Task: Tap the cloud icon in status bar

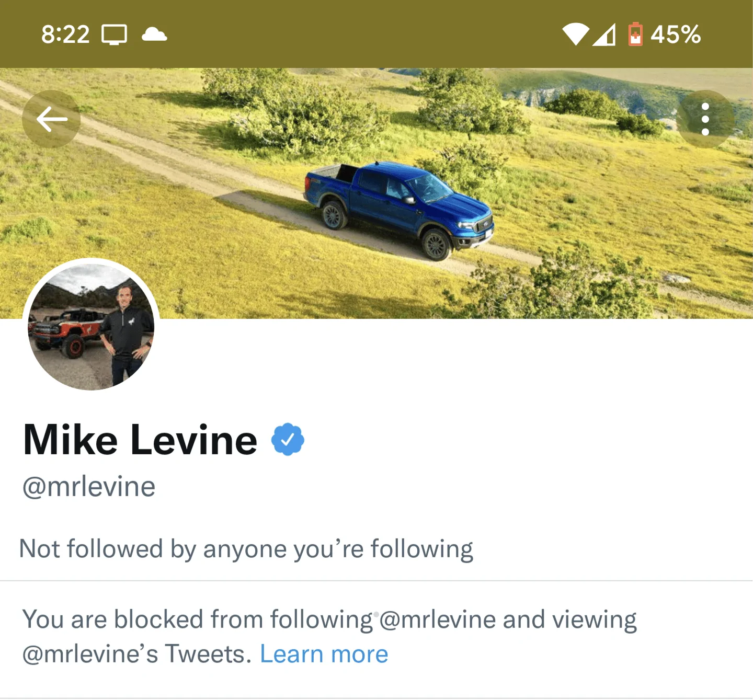Action: [x=154, y=35]
